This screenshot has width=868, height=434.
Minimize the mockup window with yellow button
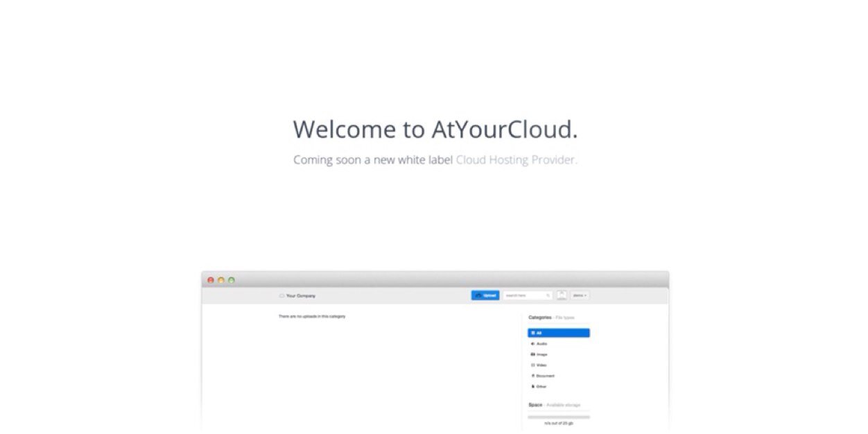pos(221,280)
